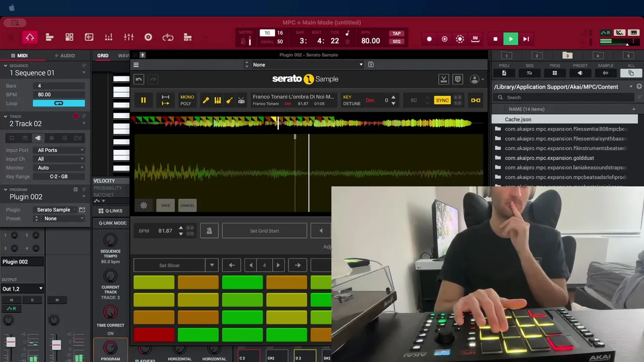
Task: Click the Serato download icon
Action: 444,79
